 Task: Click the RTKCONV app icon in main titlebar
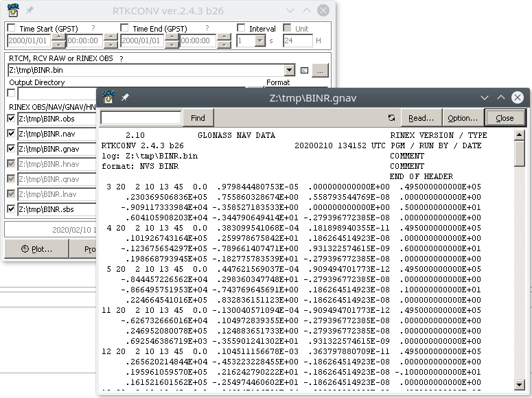tap(13, 10)
